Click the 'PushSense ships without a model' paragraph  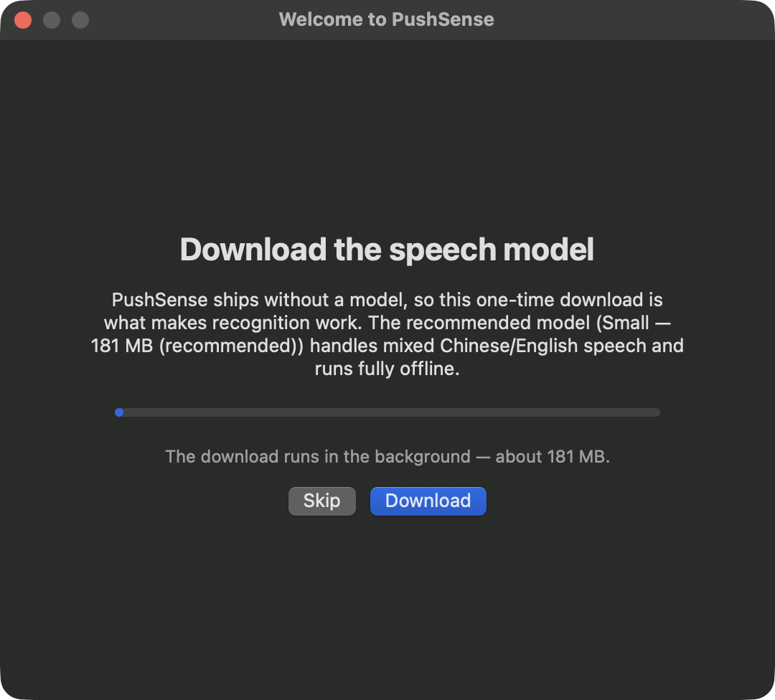[387, 334]
